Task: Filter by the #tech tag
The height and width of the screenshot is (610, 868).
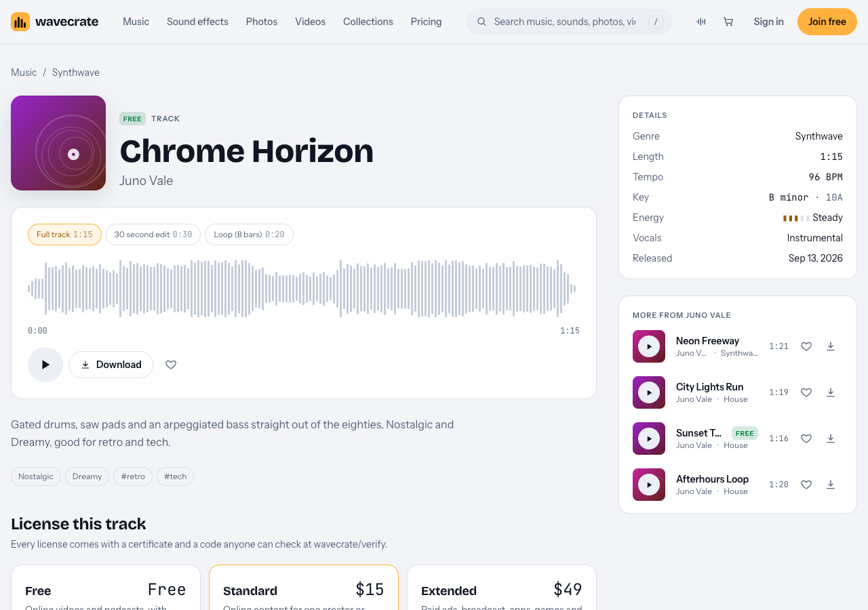Action: coord(175,476)
